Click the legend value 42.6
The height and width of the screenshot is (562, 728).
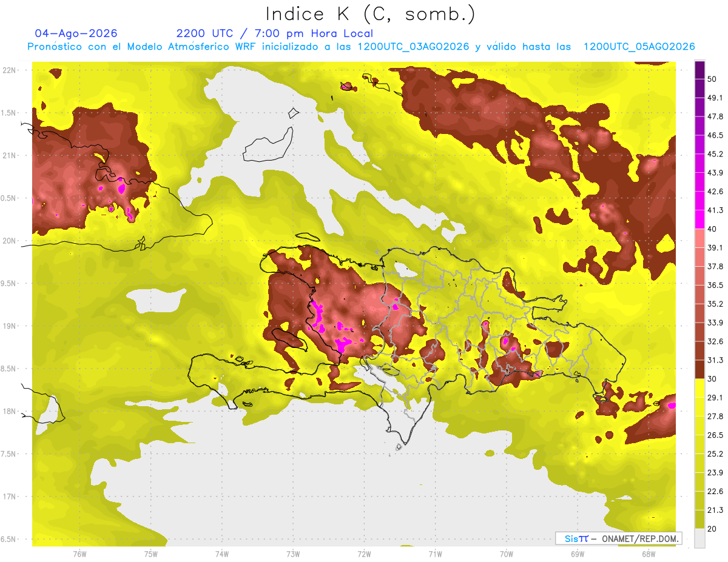(x=715, y=192)
